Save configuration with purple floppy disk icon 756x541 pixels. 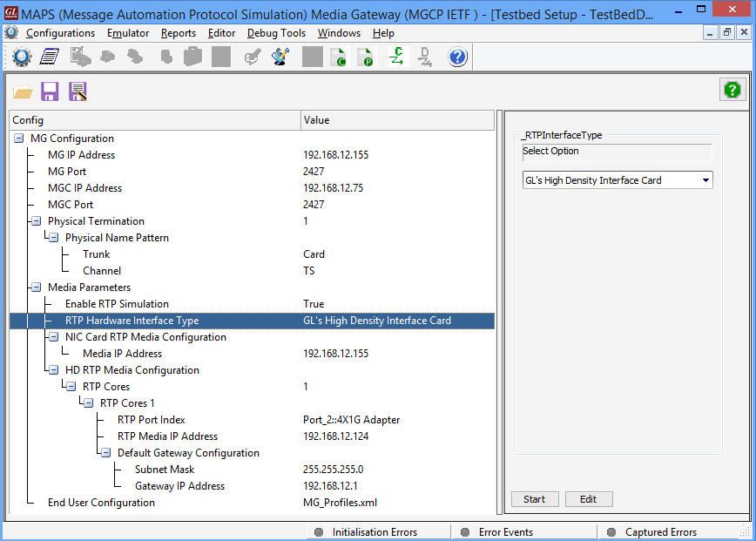[50, 91]
